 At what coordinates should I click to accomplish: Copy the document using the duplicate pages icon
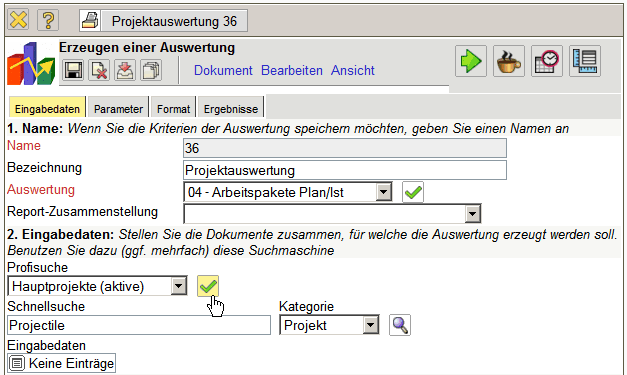coord(151,70)
